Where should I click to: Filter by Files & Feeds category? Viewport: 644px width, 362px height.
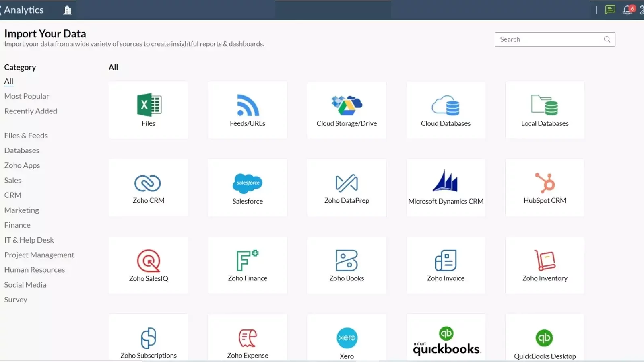click(26, 136)
